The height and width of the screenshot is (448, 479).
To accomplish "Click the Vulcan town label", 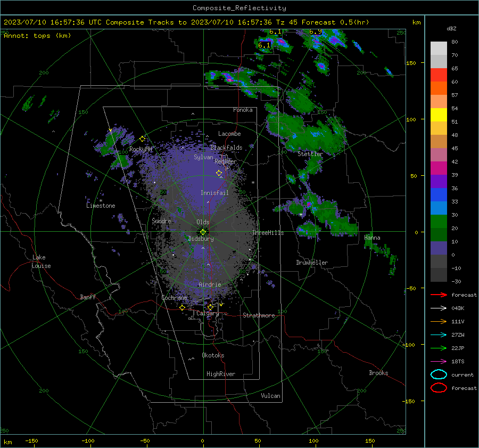I will click(270, 396).
